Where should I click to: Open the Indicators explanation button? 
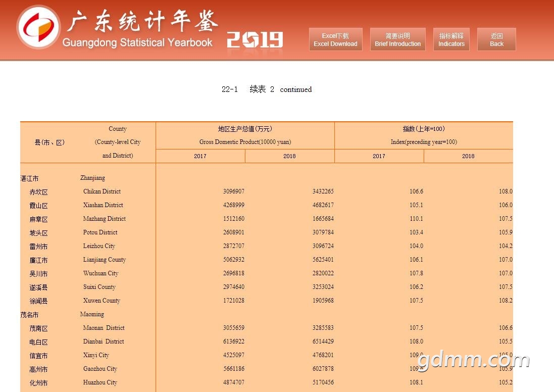[451, 39]
